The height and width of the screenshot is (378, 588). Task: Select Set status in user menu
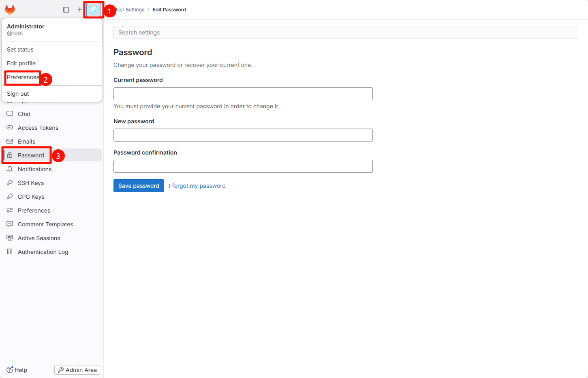click(20, 49)
